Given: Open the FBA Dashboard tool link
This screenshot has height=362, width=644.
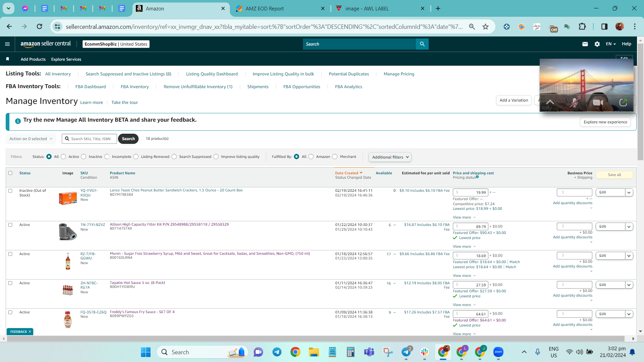Looking at the screenshot, I should coord(91,86).
